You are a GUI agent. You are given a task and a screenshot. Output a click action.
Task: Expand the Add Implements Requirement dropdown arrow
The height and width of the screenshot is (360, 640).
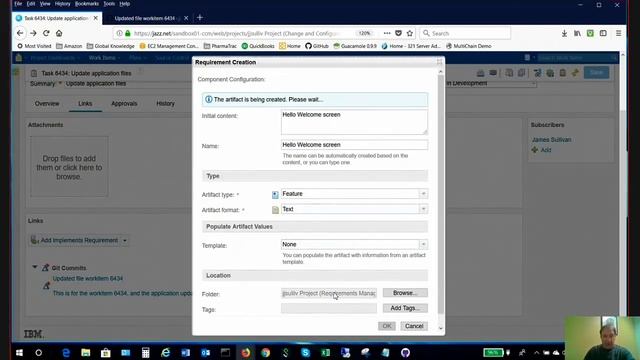tap(125, 240)
